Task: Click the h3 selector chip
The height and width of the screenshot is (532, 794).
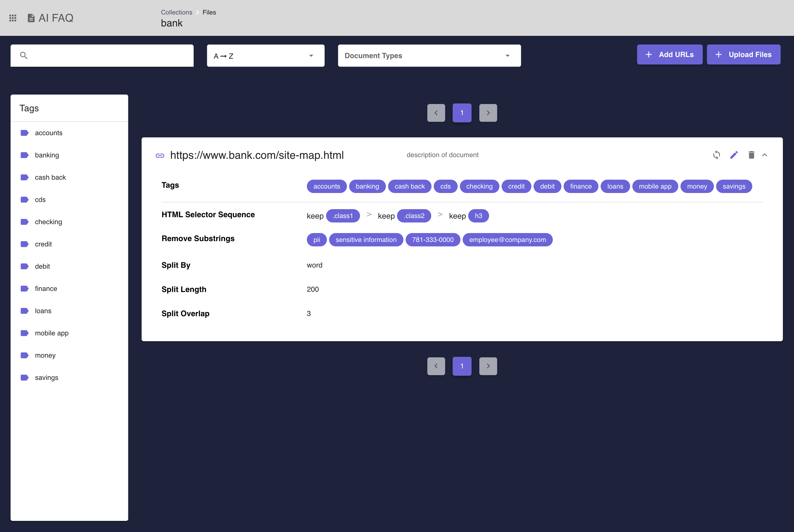Action: [x=479, y=216]
